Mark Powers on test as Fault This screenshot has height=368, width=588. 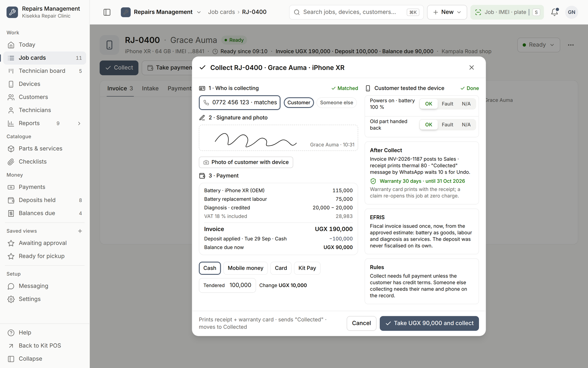447,104
